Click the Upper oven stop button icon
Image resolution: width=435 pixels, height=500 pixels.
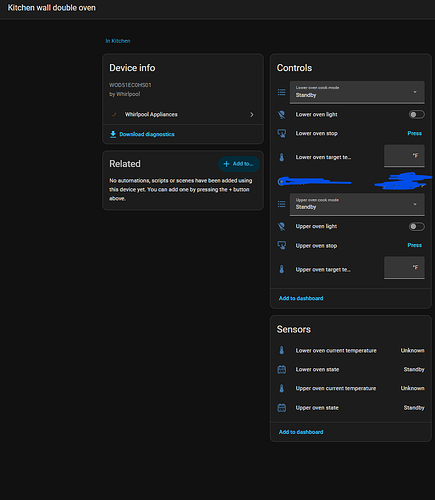coord(282,246)
